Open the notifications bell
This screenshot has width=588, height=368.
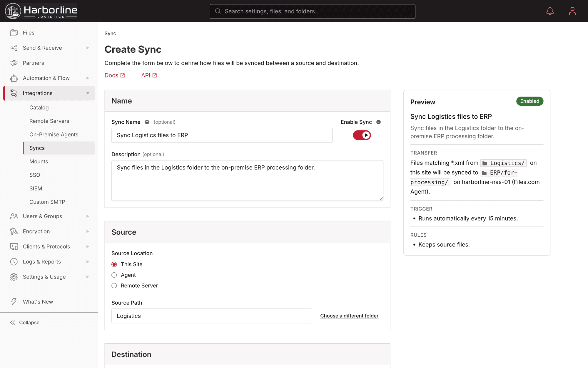point(550,11)
